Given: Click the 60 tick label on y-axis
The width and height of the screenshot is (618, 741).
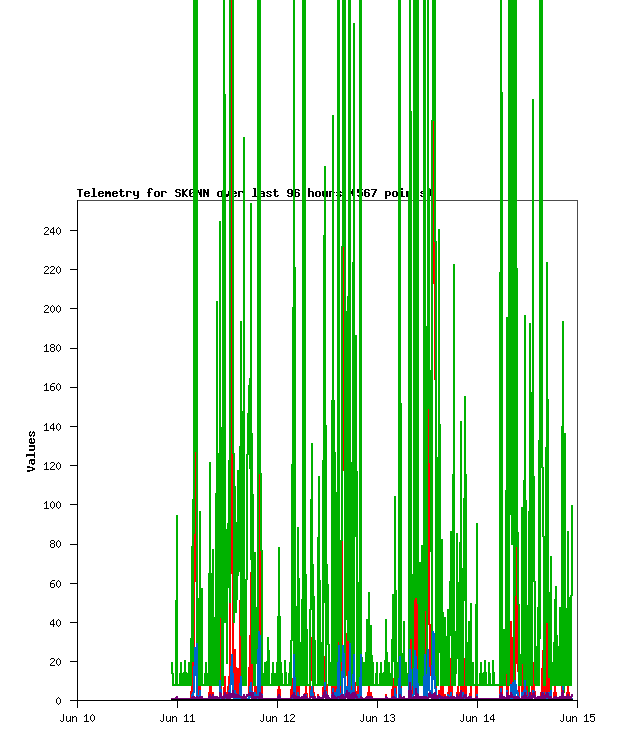Looking at the screenshot, I should 55,583.
